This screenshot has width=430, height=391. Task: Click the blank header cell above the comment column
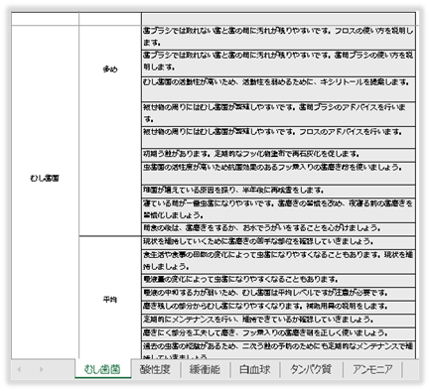pos(278,19)
